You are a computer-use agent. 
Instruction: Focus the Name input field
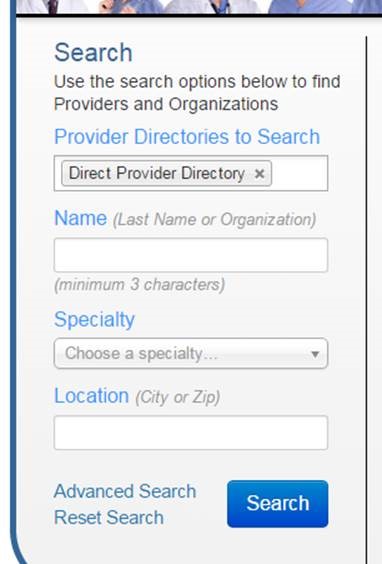click(x=191, y=255)
